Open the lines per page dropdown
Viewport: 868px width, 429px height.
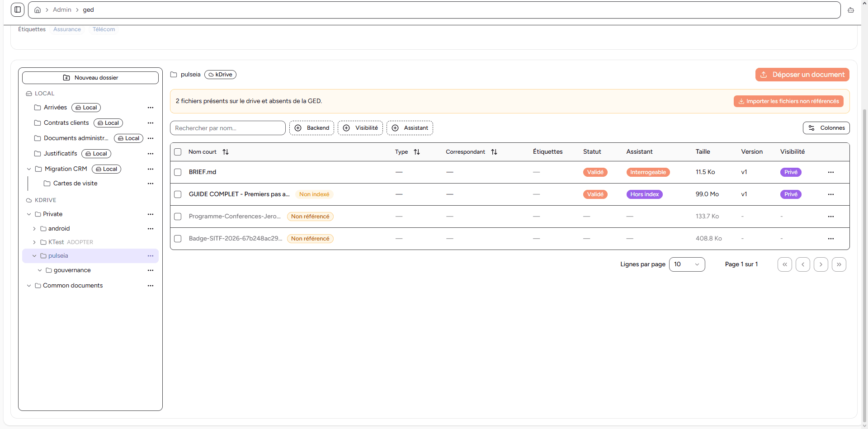coord(687,264)
